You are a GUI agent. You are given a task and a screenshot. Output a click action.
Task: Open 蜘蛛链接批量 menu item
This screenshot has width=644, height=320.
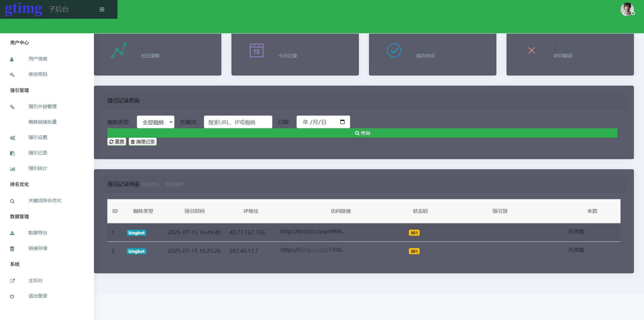pyautogui.click(x=43, y=122)
